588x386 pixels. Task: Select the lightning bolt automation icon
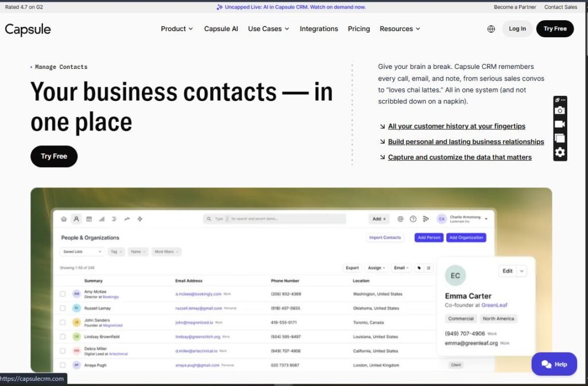(x=140, y=219)
